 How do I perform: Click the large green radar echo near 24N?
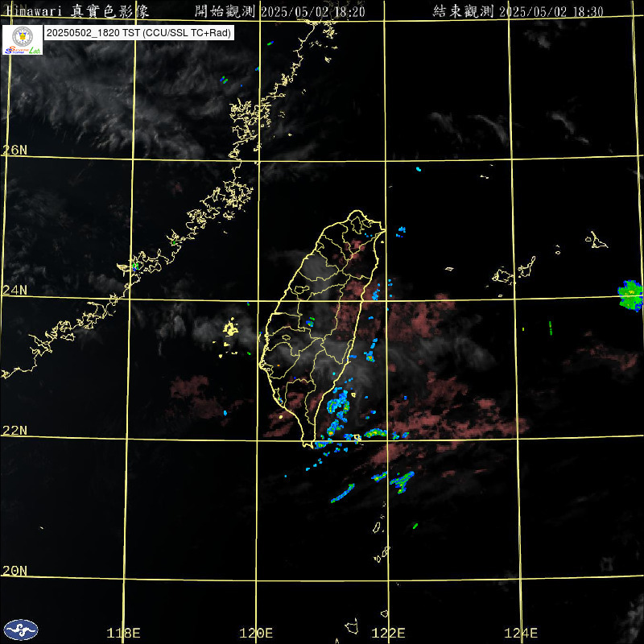point(630,295)
